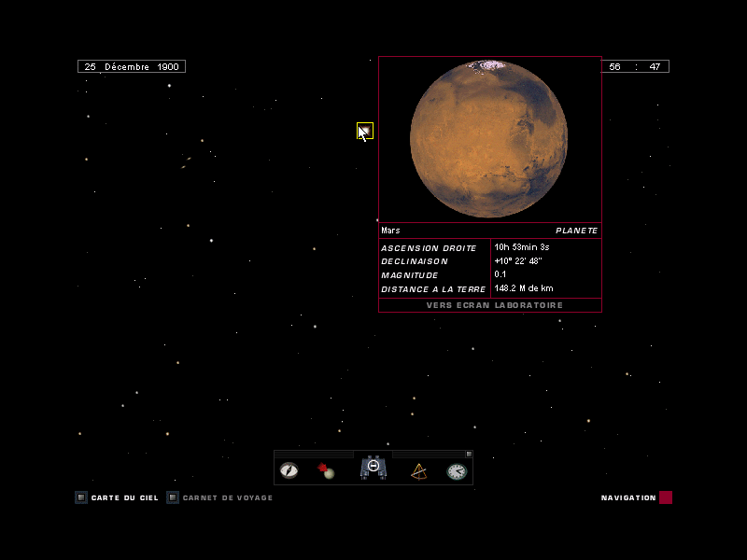Click the right striped toolbar grip bar
This screenshot has height=560, width=747.
click(x=429, y=455)
